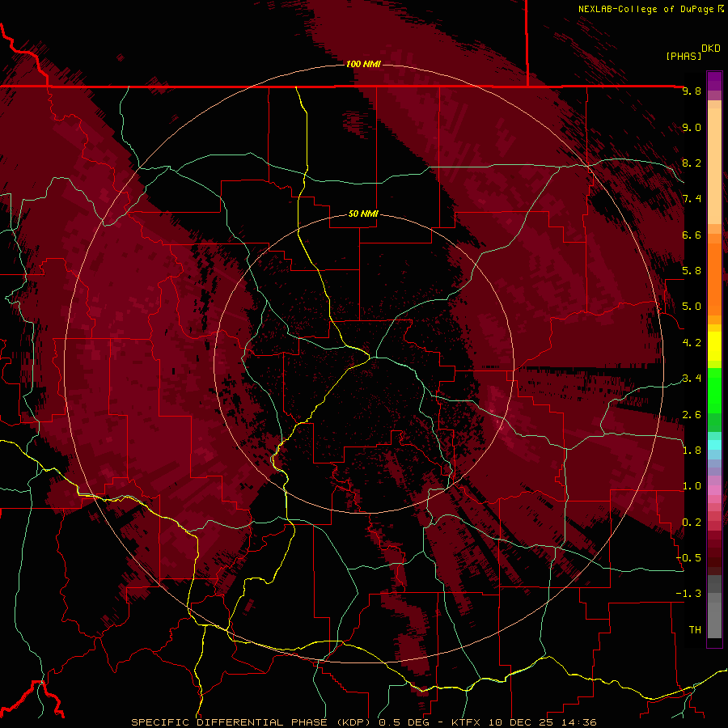Click the 0.2 value on the color scale
Screen dimensions: 728x728
[x=692, y=523]
